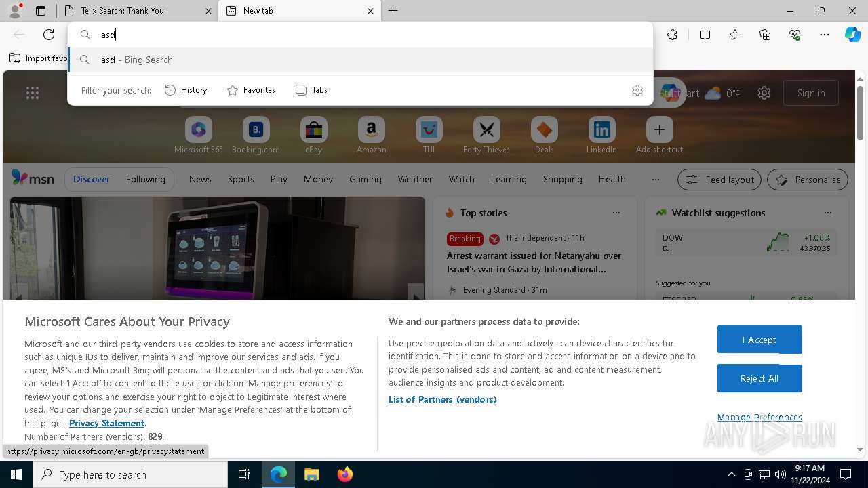
Task: Switch to the Following feed tab
Action: click(145, 179)
